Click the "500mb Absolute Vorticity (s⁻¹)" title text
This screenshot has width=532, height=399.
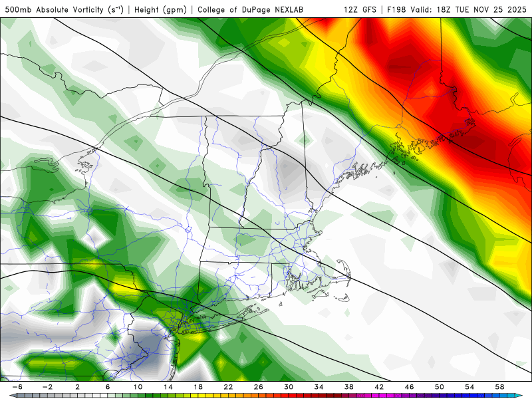[x=64, y=10]
